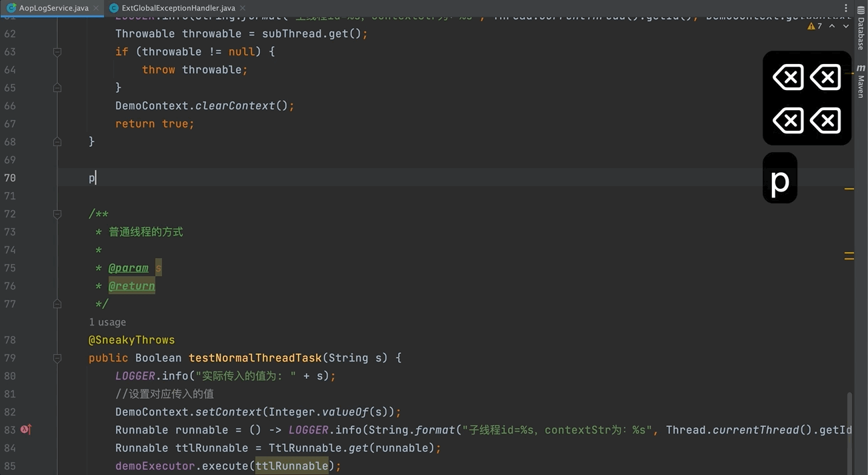Collapse the Javadoc comment at line 72
The height and width of the screenshot is (475, 868).
coord(57,213)
